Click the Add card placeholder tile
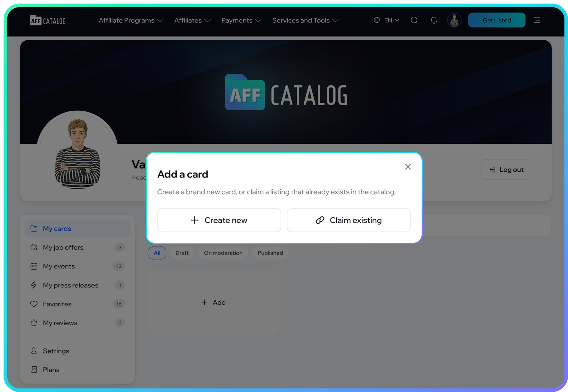The width and height of the screenshot is (568, 392). pos(213,302)
